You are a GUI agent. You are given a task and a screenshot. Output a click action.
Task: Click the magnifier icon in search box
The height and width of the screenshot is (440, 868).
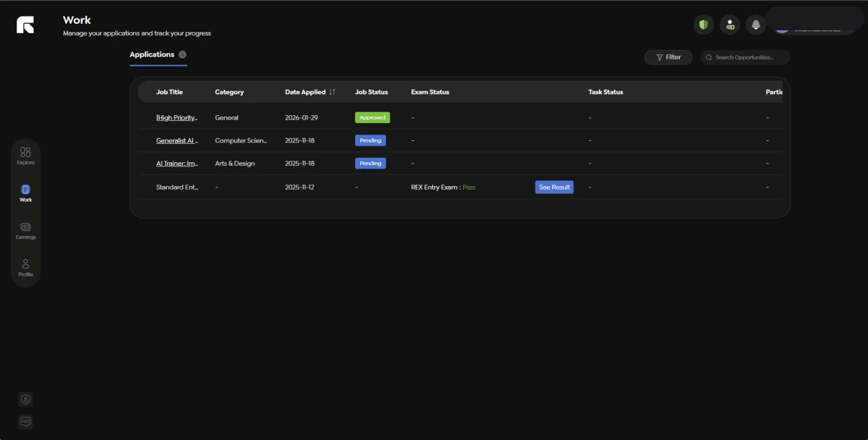tap(709, 57)
